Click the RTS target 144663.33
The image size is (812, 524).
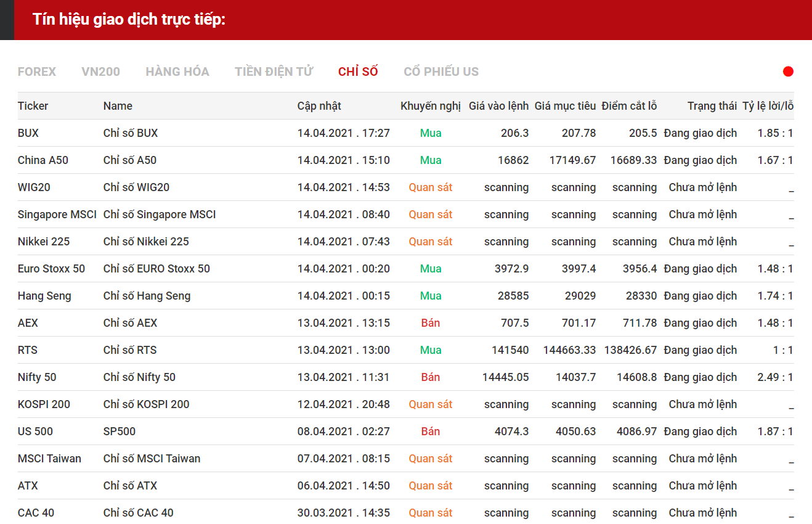click(x=570, y=350)
